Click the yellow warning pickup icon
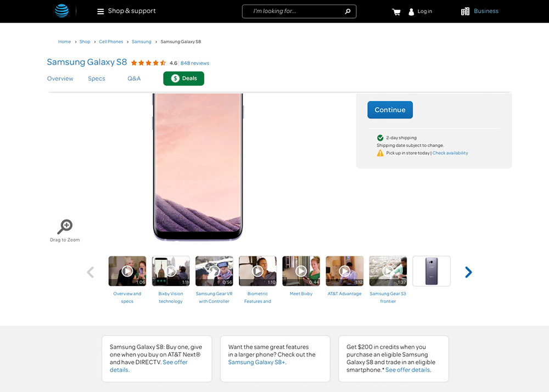This screenshot has width=549, height=392. pyautogui.click(x=380, y=153)
